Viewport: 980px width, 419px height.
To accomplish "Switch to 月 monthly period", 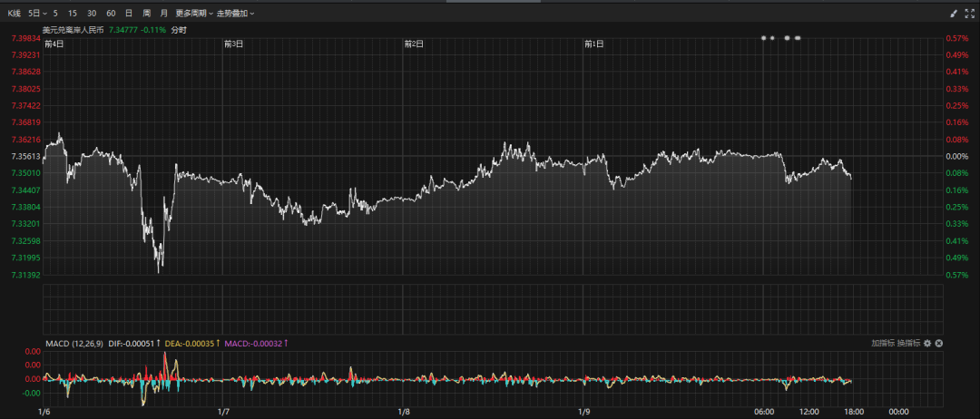I will 163,14.
